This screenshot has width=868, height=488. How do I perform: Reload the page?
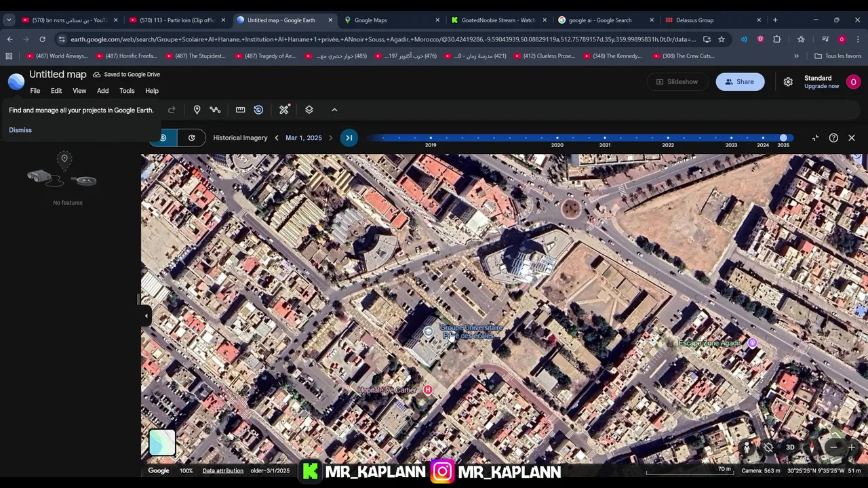(x=43, y=39)
